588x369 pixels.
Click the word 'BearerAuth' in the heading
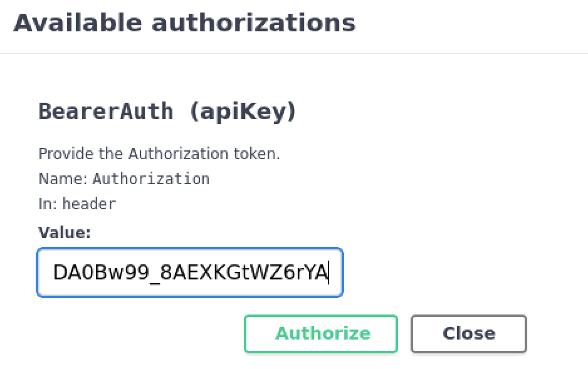click(x=106, y=112)
